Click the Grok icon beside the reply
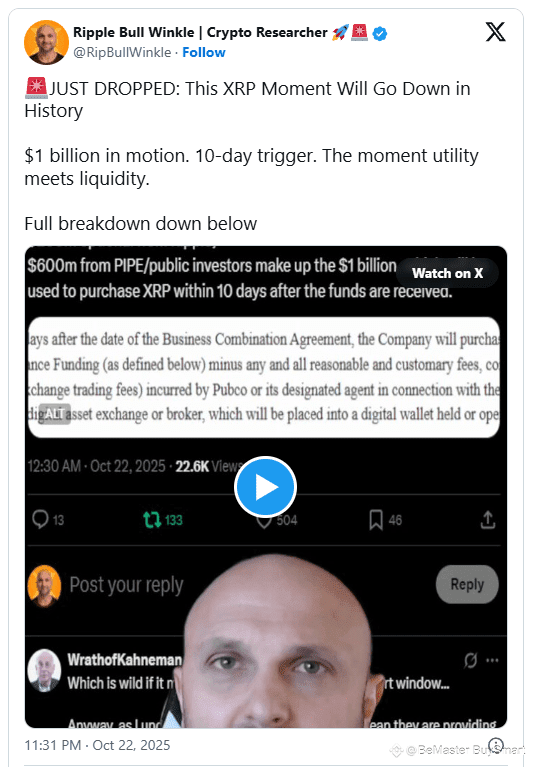 point(470,660)
